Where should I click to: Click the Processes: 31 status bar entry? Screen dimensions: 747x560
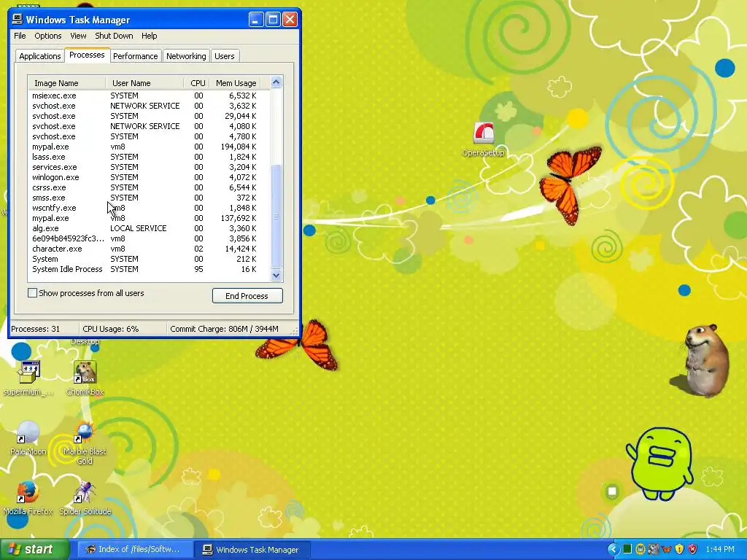[x=44, y=329]
